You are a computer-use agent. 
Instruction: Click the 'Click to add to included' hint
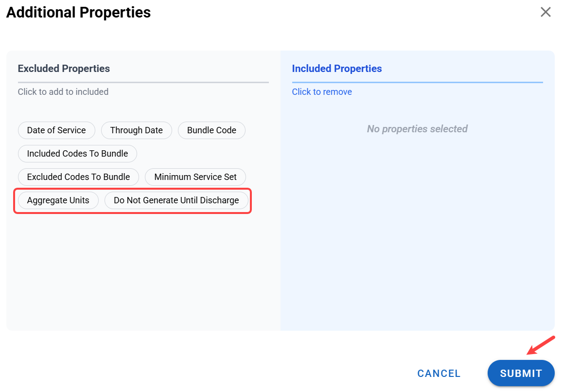coord(63,92)
